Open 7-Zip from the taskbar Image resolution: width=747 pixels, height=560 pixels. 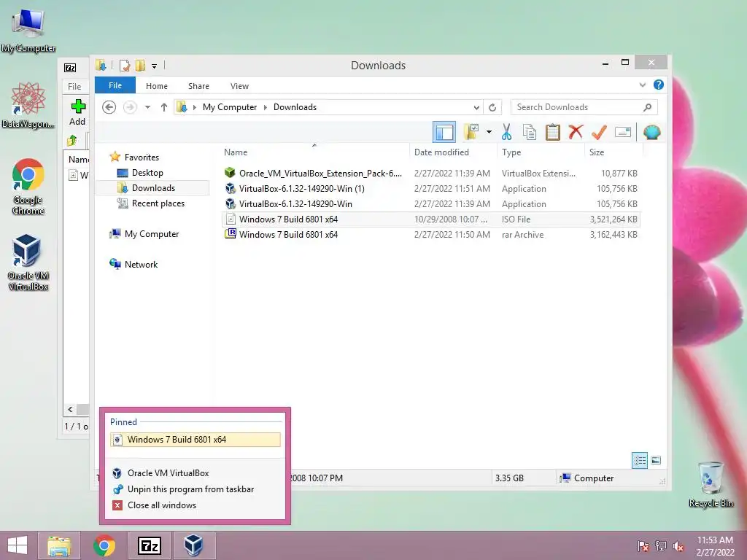(x=149, y=545)
